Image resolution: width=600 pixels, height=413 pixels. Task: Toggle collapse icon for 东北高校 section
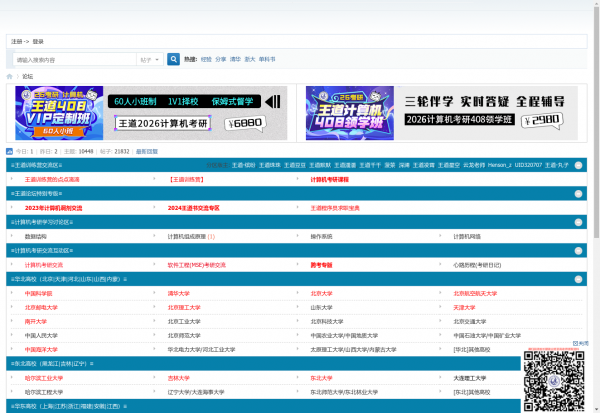[578, 364]
